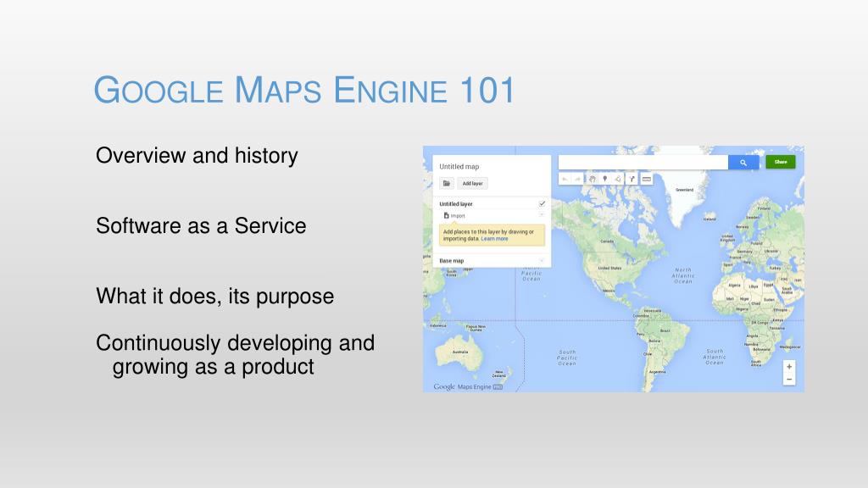Click the Software as a Service bullet
The image size is (868, 488).
pos(201,225)
